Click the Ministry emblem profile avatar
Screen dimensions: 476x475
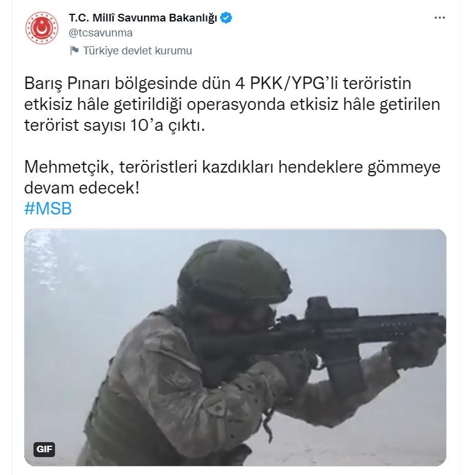[x=42, y=28]
